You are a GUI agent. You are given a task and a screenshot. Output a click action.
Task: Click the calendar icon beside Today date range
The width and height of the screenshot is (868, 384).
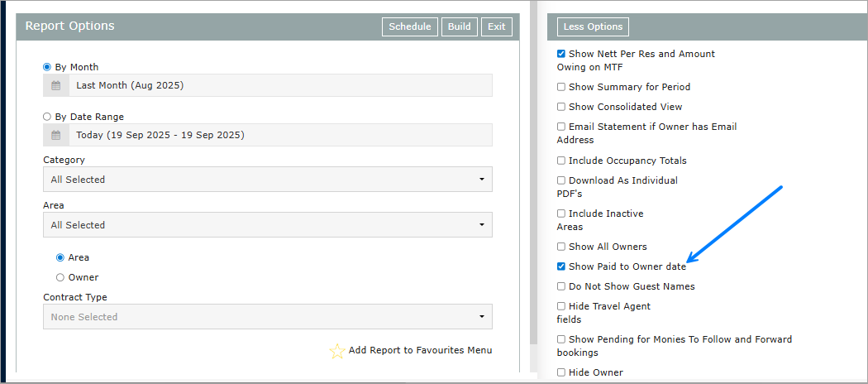click(56, 135)
